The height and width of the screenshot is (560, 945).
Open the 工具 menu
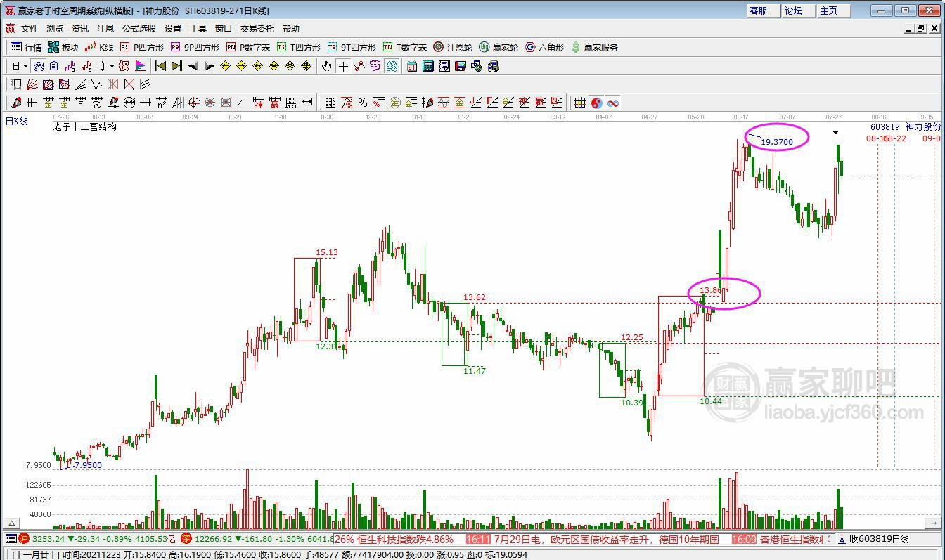(x=198, y=29)
